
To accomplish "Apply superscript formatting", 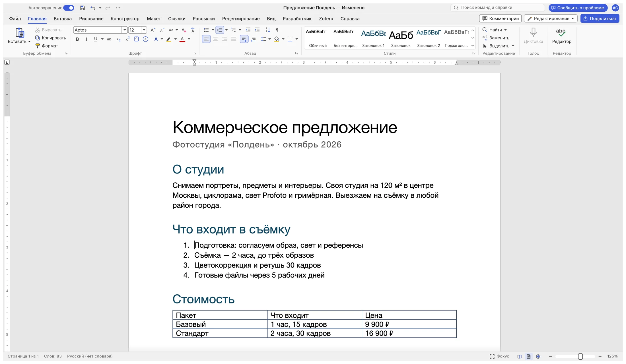I will point(127,39).
